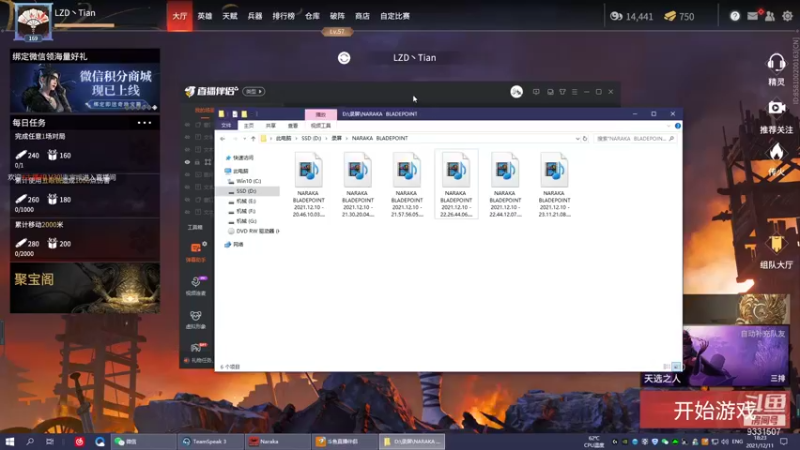This screenshot has width=800, height=450.
Task: Open game settings gear icon
Action: pyautogui.click(x=788, y=16)
